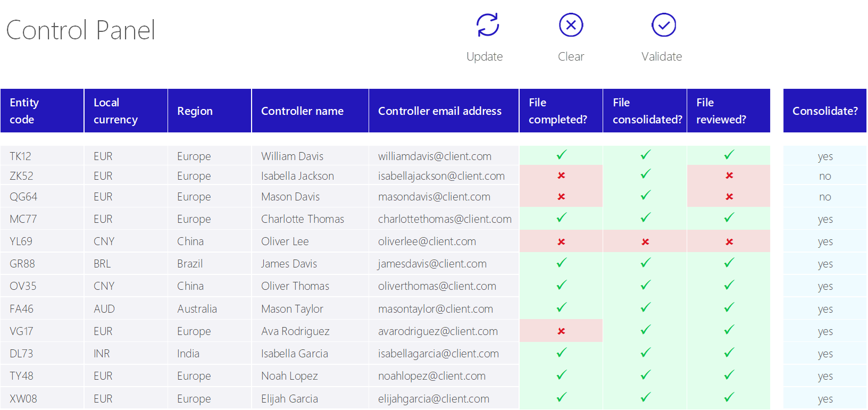Click the File consolidated checkmark for OV35

tap(645, 285)
